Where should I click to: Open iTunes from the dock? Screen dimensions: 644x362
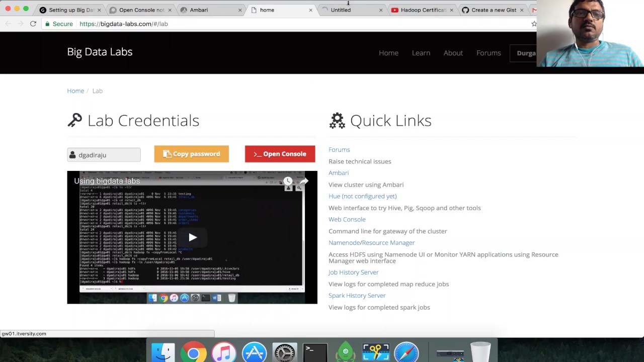tap(224, 352)
